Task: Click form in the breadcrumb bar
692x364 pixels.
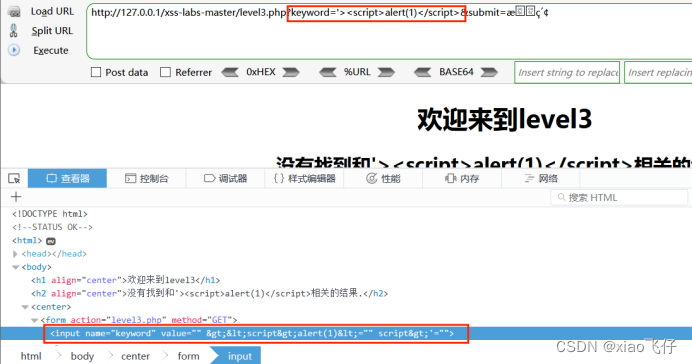Action: [x=188, y=356]
